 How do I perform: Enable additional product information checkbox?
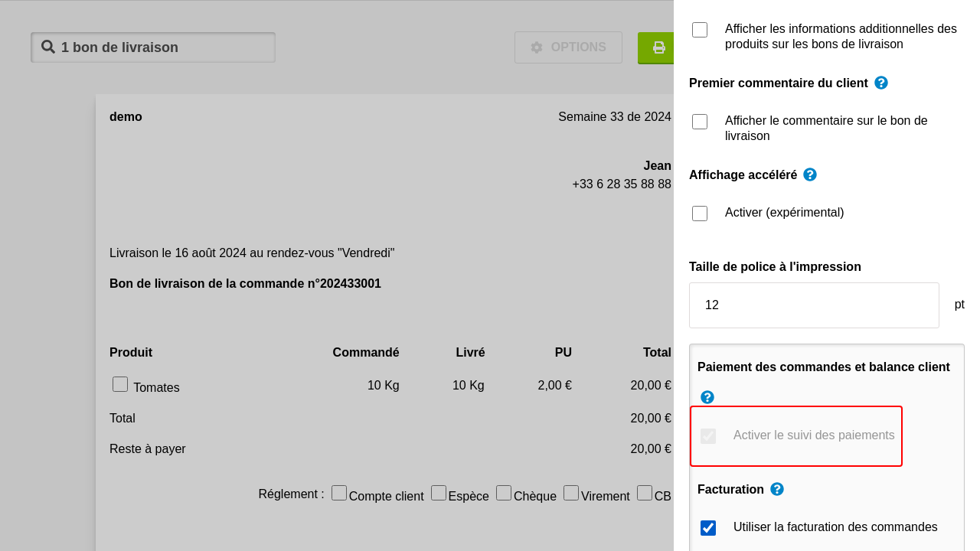pos(700,30)
